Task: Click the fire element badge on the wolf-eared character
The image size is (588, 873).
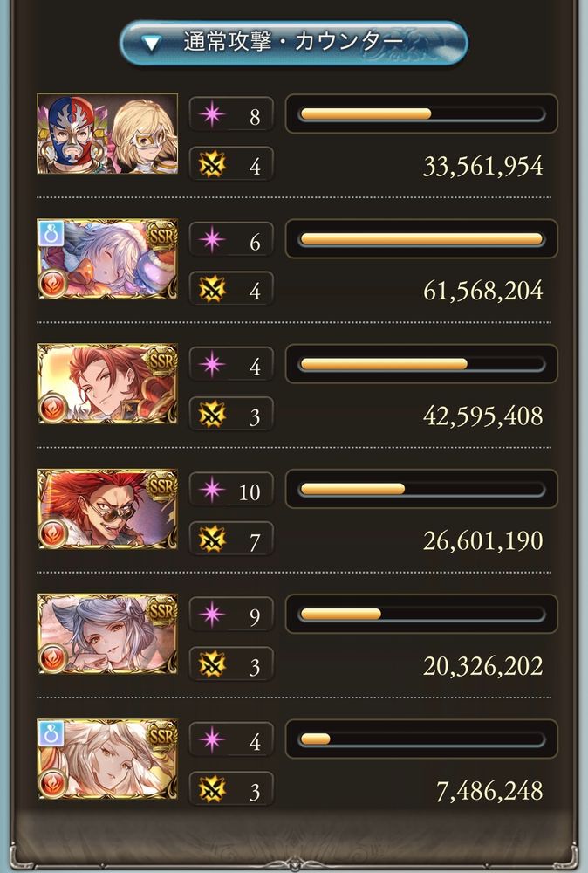Action: pos(53,658)
